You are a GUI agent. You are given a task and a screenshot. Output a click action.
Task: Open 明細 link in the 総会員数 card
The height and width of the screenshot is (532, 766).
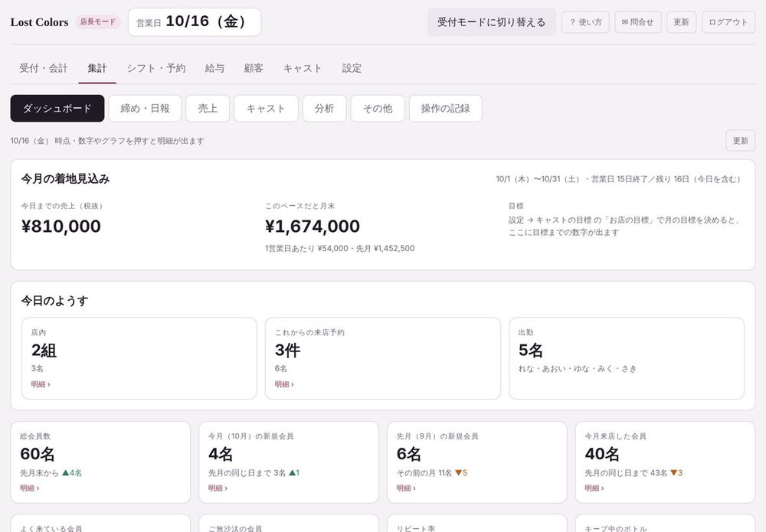coord(30,488)
